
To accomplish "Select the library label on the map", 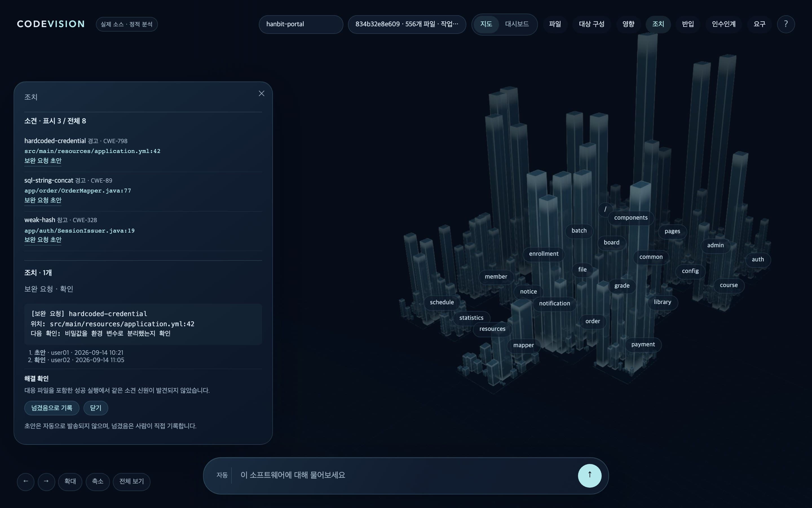I will [662, 302].
